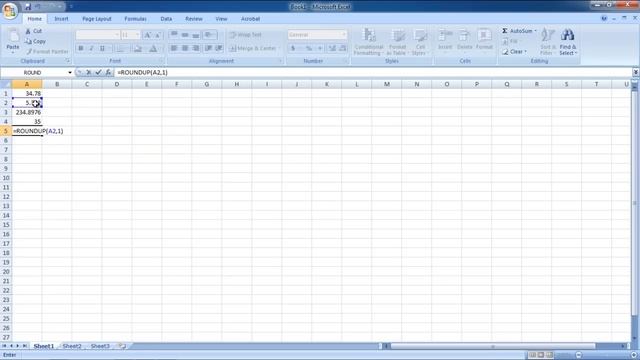Toggle Align Text Left
640x360 pixels.
[x=174, y=49]
